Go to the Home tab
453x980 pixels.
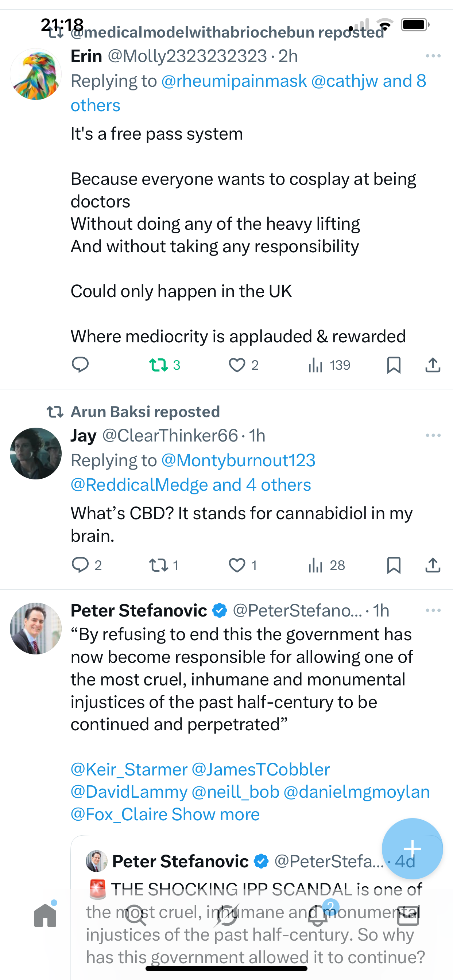45,915
